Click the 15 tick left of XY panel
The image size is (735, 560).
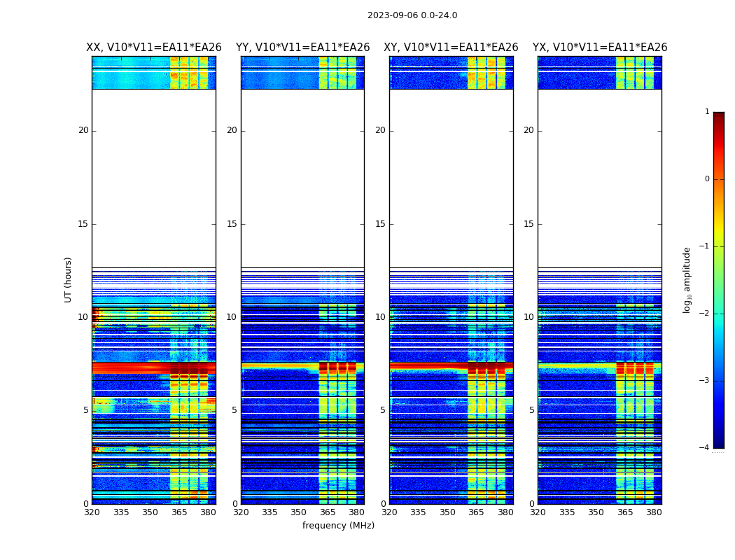[x=381, y=224]
